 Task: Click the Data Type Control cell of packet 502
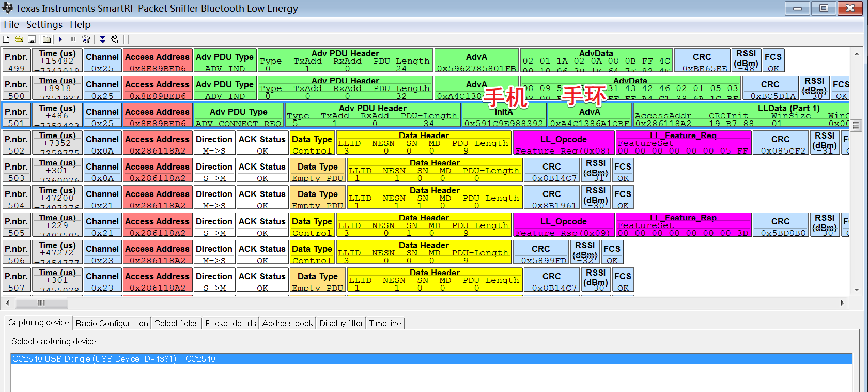point(312,143)
